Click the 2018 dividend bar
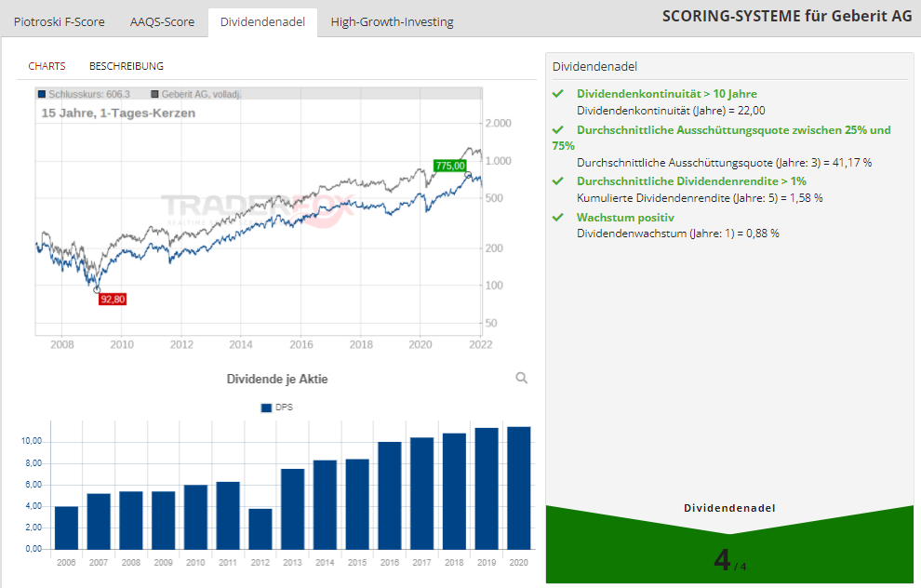The width and height of the screenshot is (921, 588). click(x=454, y=491)
